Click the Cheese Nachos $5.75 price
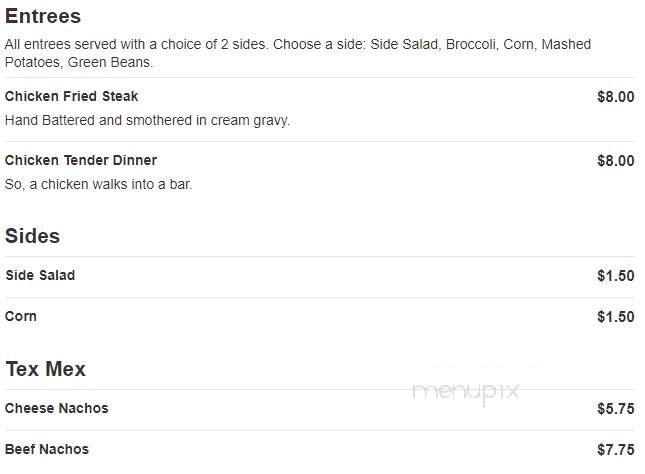645x474 pixels. 616,409
